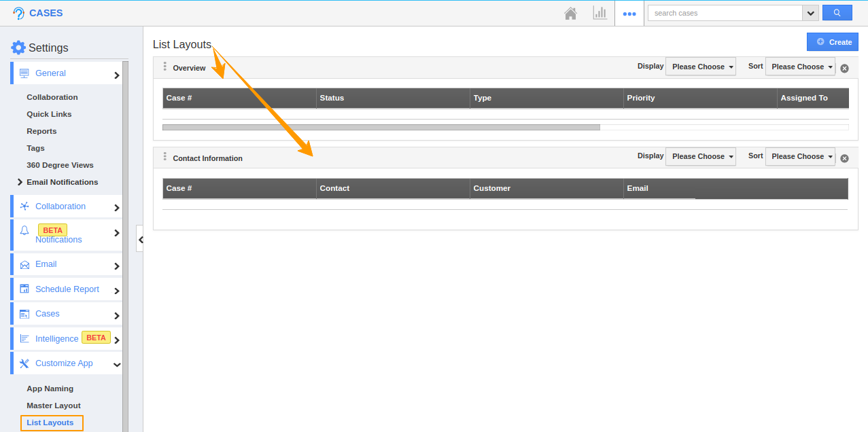Open the reports bar chart icon
Viewport: 868px width, 432px height.
(600, 13)
